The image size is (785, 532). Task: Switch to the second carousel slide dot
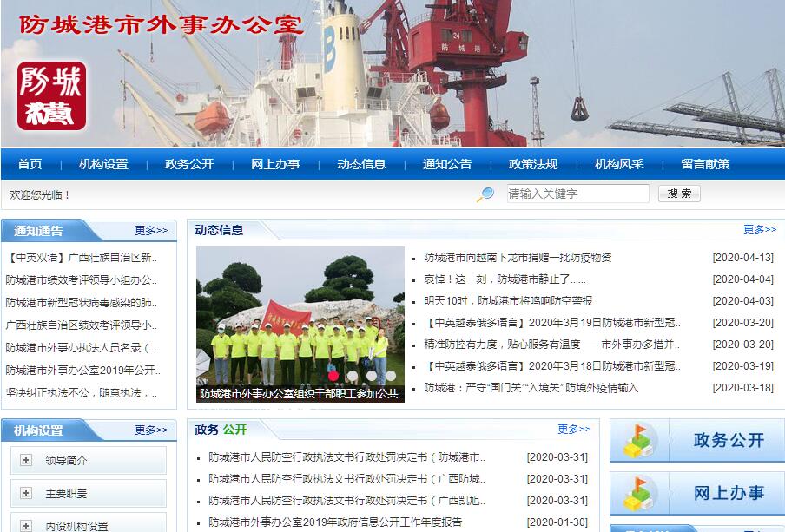point(353,376)
